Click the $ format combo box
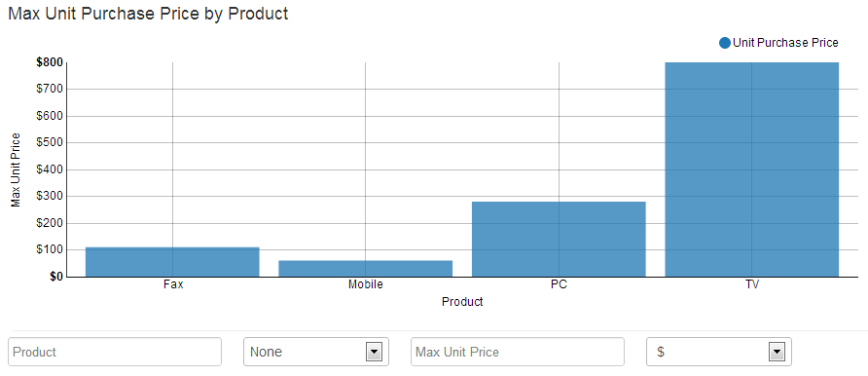This screenshot has width=868, height=376. pyautogui.click(x=719, y=352)
